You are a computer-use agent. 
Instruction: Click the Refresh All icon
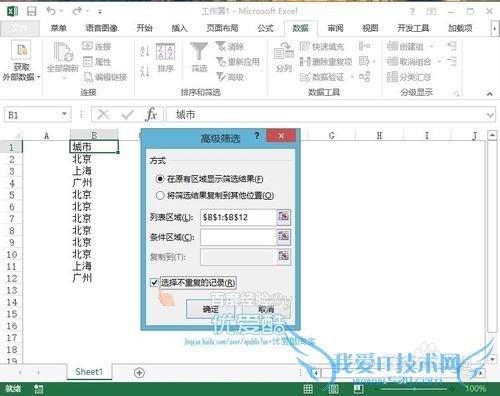63,52
